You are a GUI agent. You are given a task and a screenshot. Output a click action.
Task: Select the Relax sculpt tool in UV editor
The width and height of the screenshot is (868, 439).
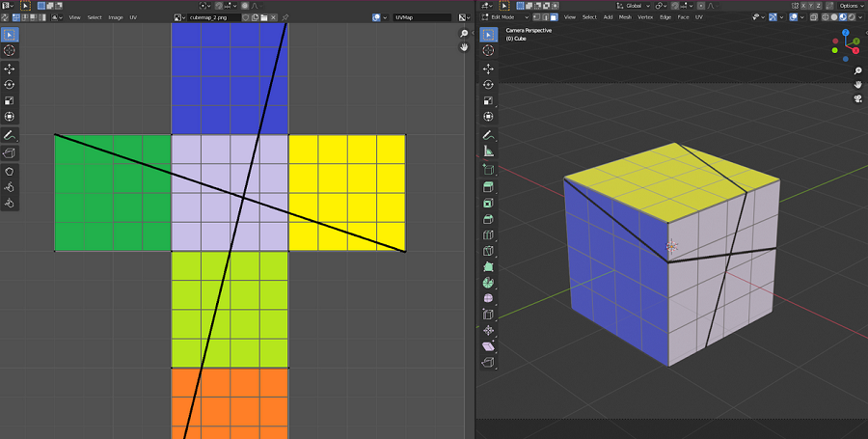point(10,188)
